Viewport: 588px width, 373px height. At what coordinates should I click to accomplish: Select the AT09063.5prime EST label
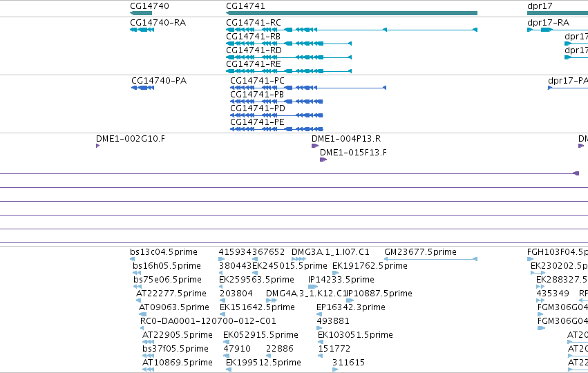173,307
